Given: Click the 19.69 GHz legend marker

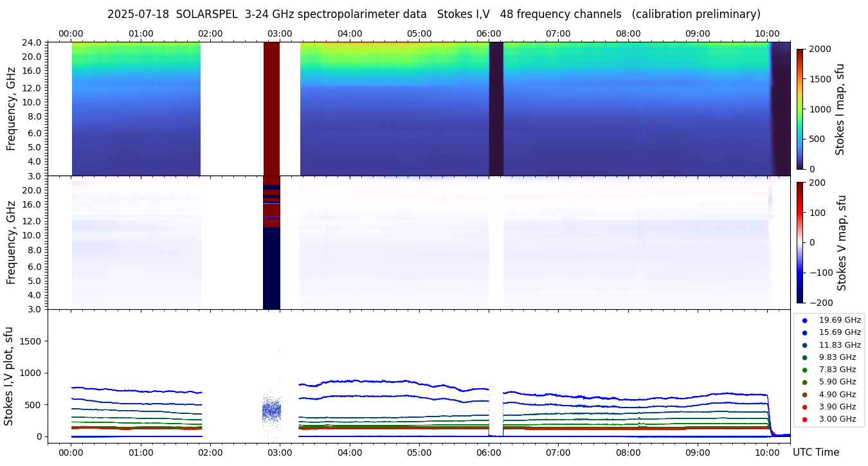Looking at the screenshot, I should tap(804, 320).
